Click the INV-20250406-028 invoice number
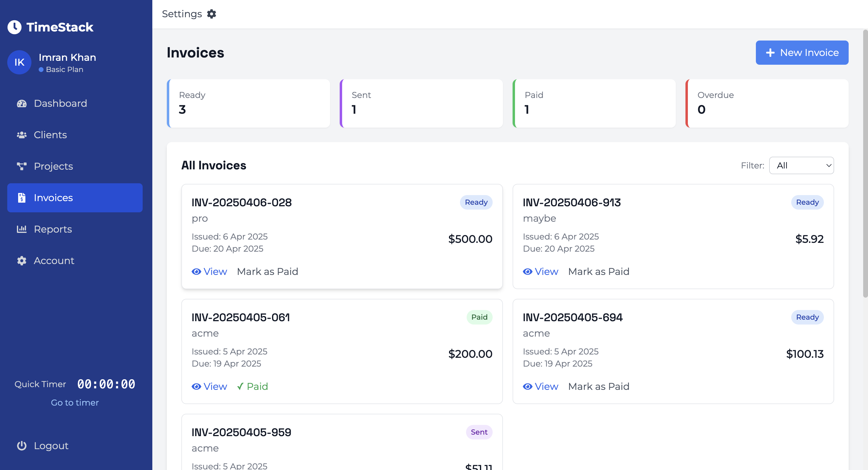The height and width of the screenshot is (470, 868). pos(241,203)
